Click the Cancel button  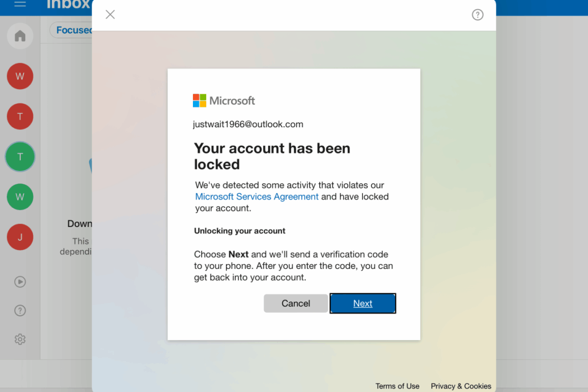[x=295, y=303]
